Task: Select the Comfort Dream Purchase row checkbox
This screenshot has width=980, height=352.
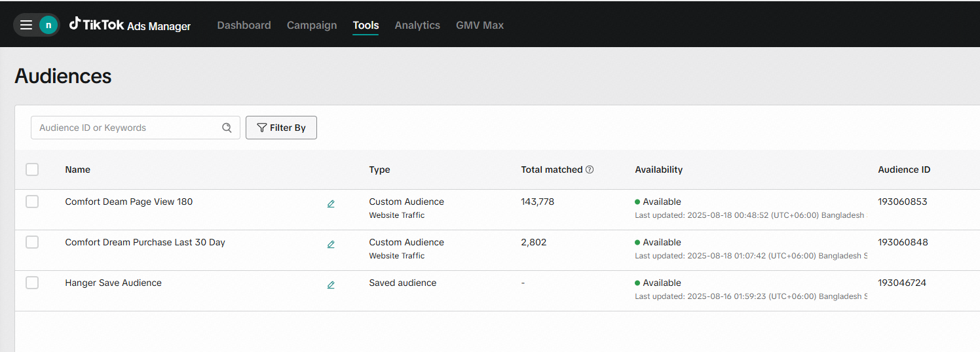Action: click(32, 242)
